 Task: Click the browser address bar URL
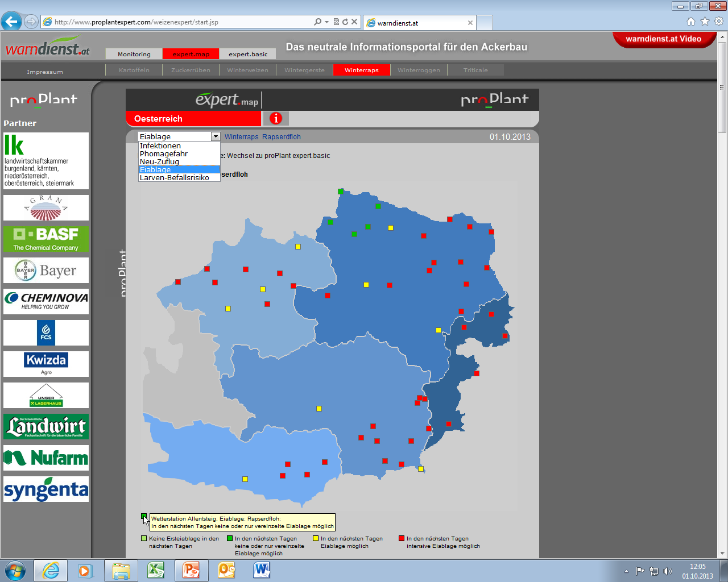[136, 22]
